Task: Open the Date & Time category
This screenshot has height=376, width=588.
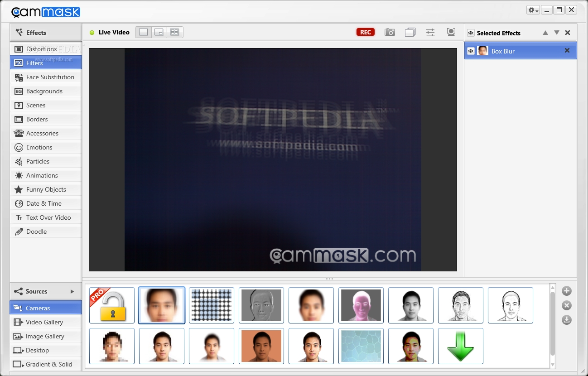Action: pyautogui.click(x=46, y=203)
